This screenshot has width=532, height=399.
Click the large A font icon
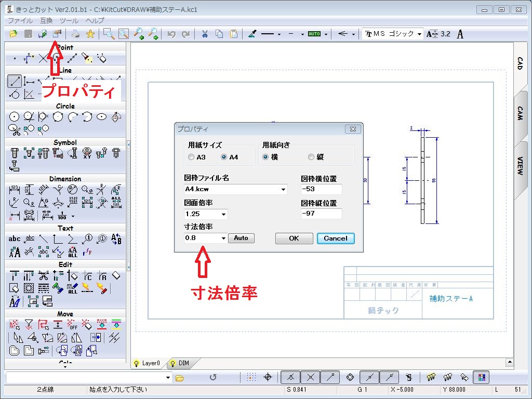460,34
